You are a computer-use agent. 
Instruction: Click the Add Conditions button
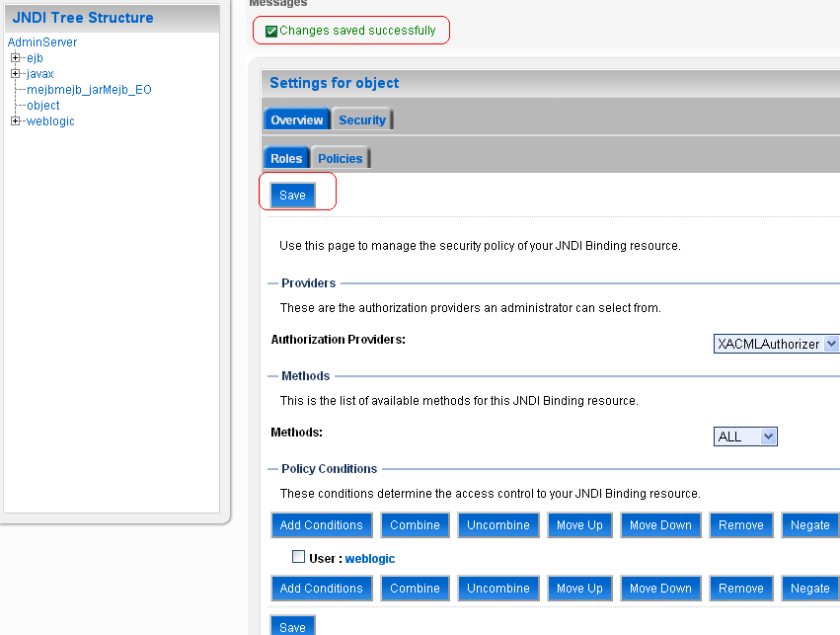pyautogui.click(x=321, y=524)
